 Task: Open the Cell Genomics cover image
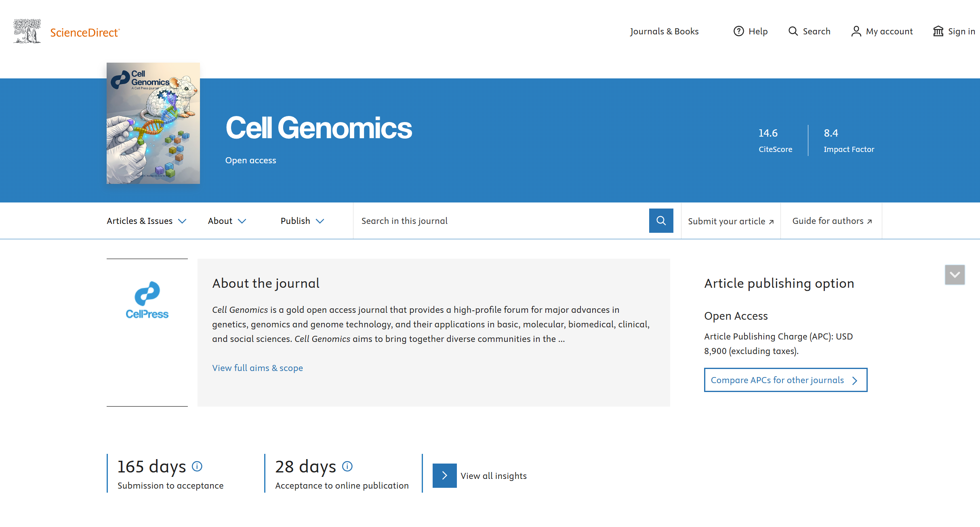point(153,123)
